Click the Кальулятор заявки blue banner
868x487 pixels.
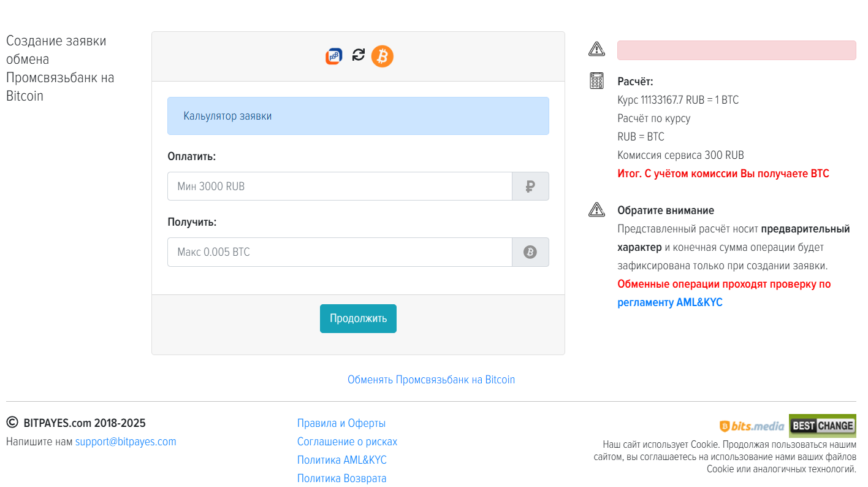pos(358,116)
